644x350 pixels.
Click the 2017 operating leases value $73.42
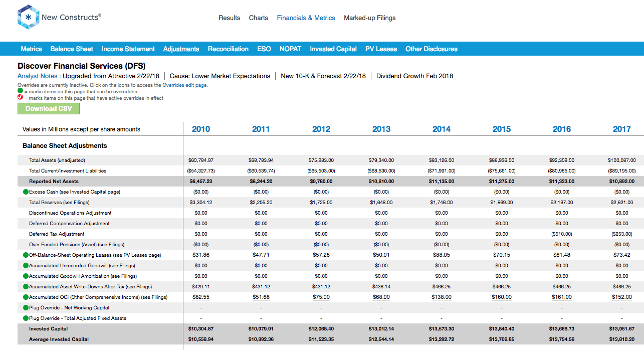(x=622, y=255)
